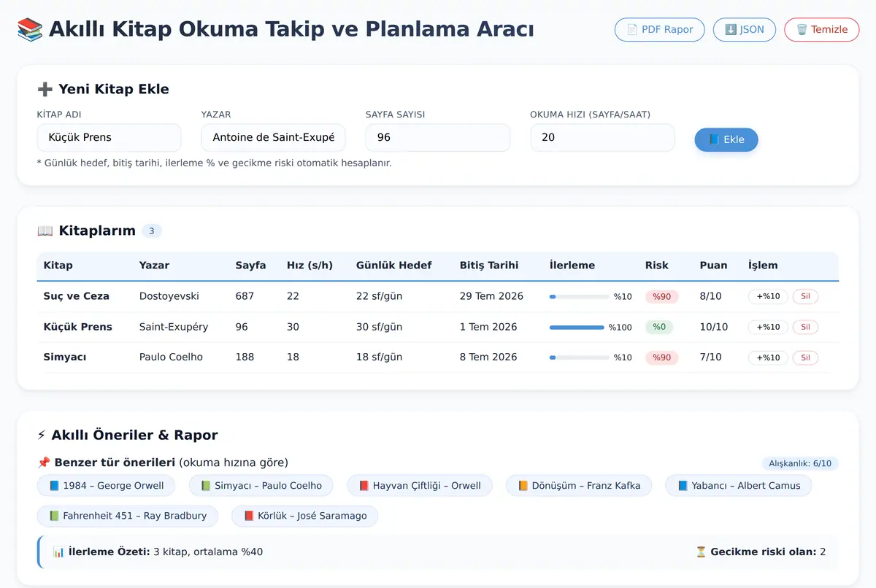Pick the Hayvan Çiftliği – Orwell chip
The width and height of the screenshot is (876, 588).
point(420,486)
